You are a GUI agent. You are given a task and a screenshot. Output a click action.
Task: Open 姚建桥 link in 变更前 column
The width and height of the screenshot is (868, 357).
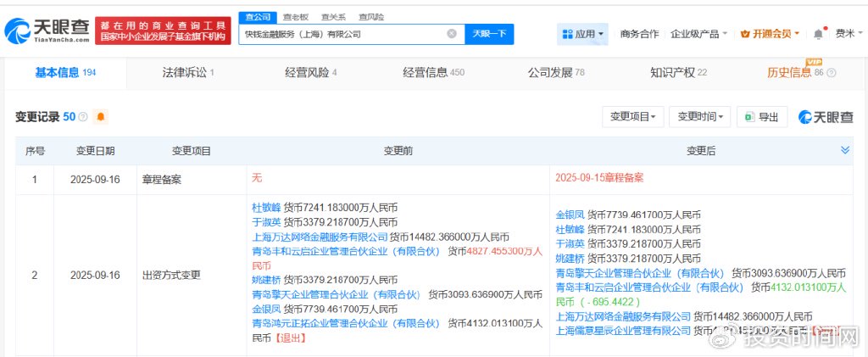coord(266,280)
